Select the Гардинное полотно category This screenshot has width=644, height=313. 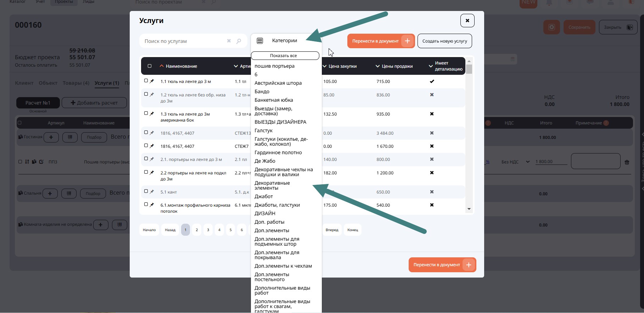pyautogui.click(x=278, y=152)
